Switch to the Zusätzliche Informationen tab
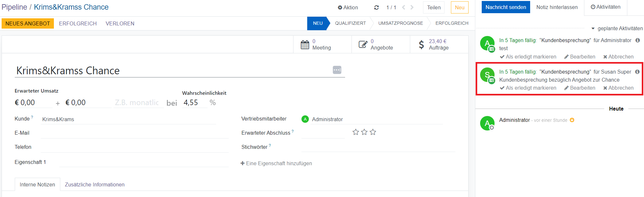Viewport: 644px width, 197px height. pyautogui.click(x=95, y=184)
